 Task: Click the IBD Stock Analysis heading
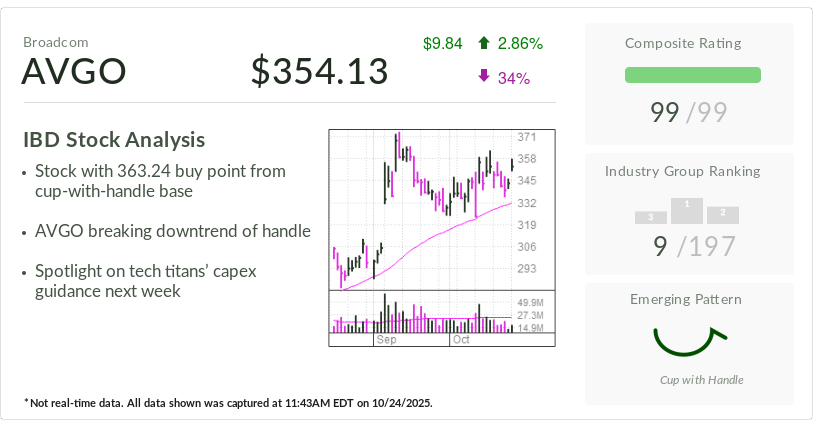point(114,140)
